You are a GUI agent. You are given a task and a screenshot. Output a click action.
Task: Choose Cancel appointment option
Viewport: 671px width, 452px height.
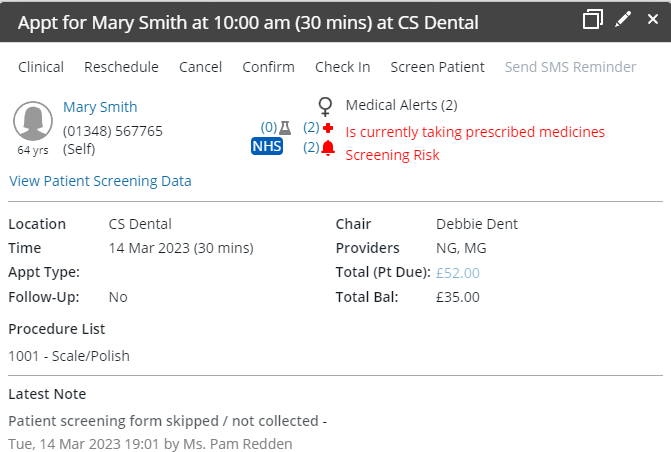click(x=200, y=67)
